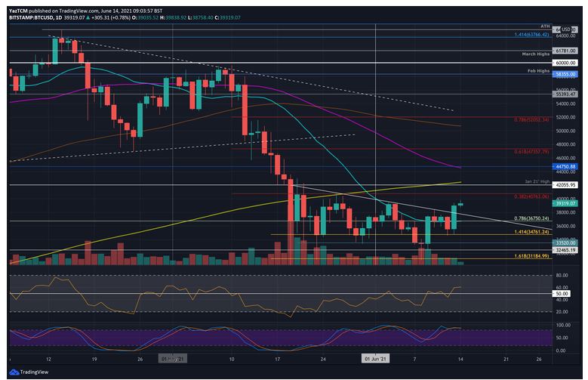Click the 1.414(63766.42) Fibonacci label

[531, 35]
